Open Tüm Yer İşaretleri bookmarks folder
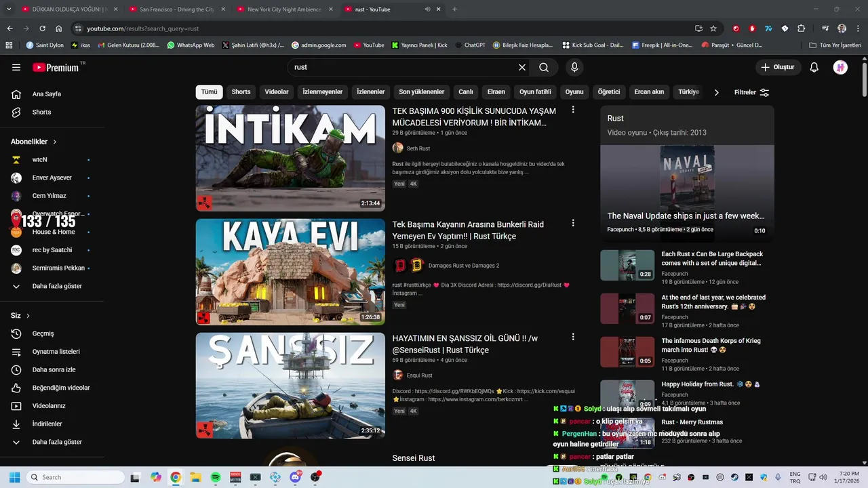Image resolution: width=868 pixels, height=488 pixels. click(835, 45)
